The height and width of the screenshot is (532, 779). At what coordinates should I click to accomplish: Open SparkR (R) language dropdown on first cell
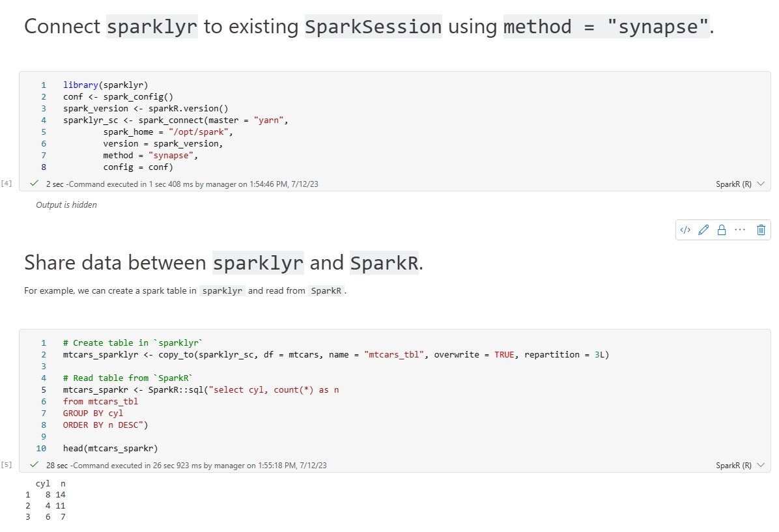[740, 184]
